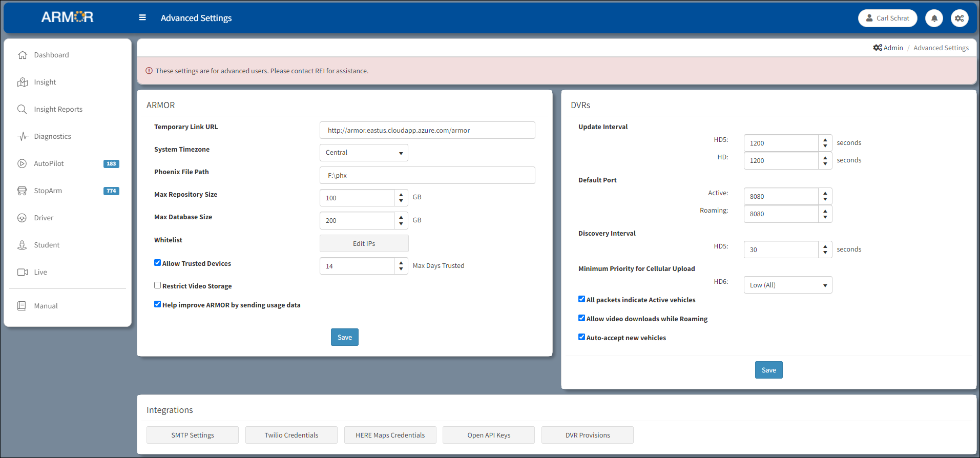The width and height of the screenshot is (980, 458).
Task: Save the DVRs settings
Action: pyautogui.click(x=769, y=370)
